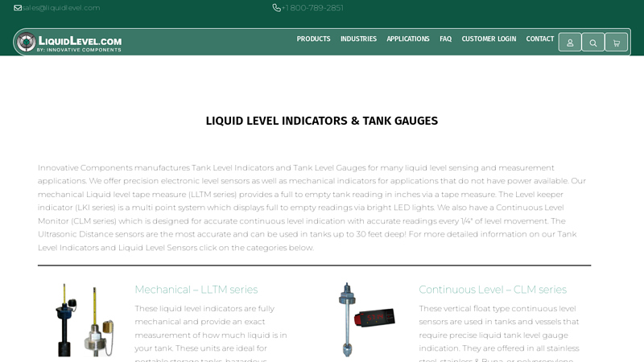Viewport: 644px width, 362px height.
Task: Open Continuous Level – CLM series link
Action: [x=493, y=290]
